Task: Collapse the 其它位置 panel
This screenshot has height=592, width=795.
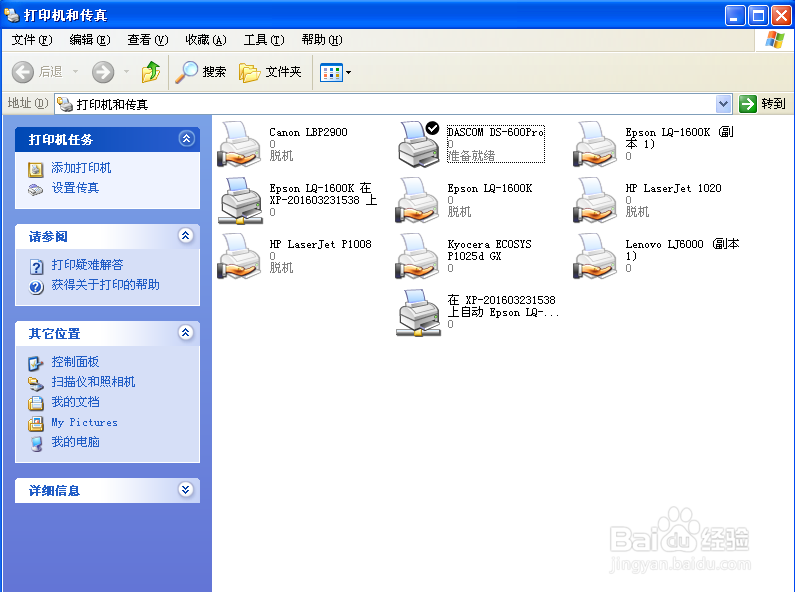Action: click(186, 332)
